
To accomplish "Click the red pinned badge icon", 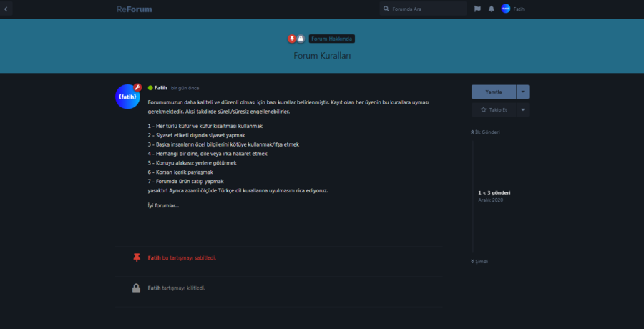I will point(292,39).
